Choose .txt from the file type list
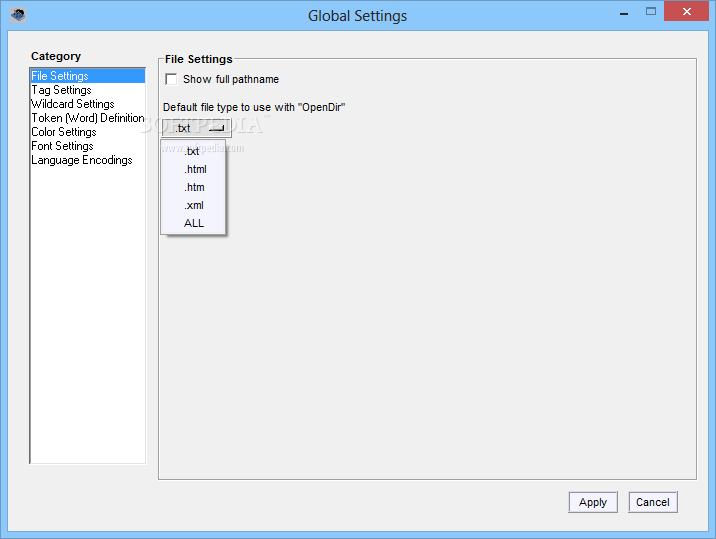The height and width of the screenshot is (539, 716). tap(193, 151)
